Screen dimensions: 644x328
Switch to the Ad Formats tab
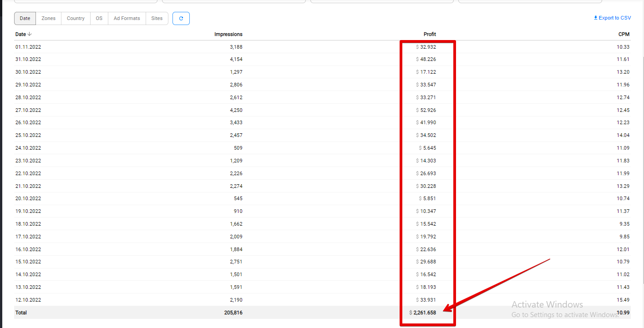pos(127,19)
